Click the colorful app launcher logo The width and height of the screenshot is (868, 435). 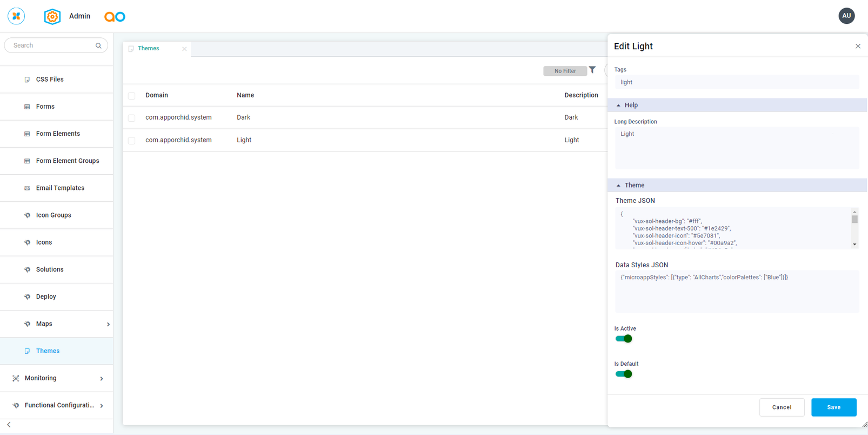click(16, 16)
